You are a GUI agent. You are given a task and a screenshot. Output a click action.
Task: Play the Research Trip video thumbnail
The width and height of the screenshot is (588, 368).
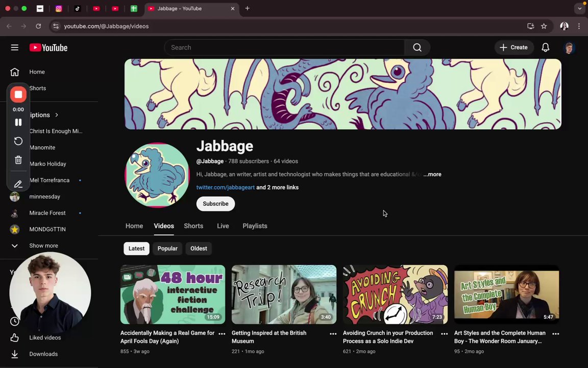[284, 294]
